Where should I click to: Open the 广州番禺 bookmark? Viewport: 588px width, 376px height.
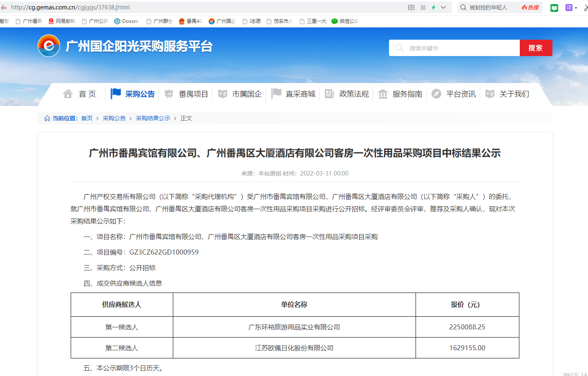click(29, 21)
